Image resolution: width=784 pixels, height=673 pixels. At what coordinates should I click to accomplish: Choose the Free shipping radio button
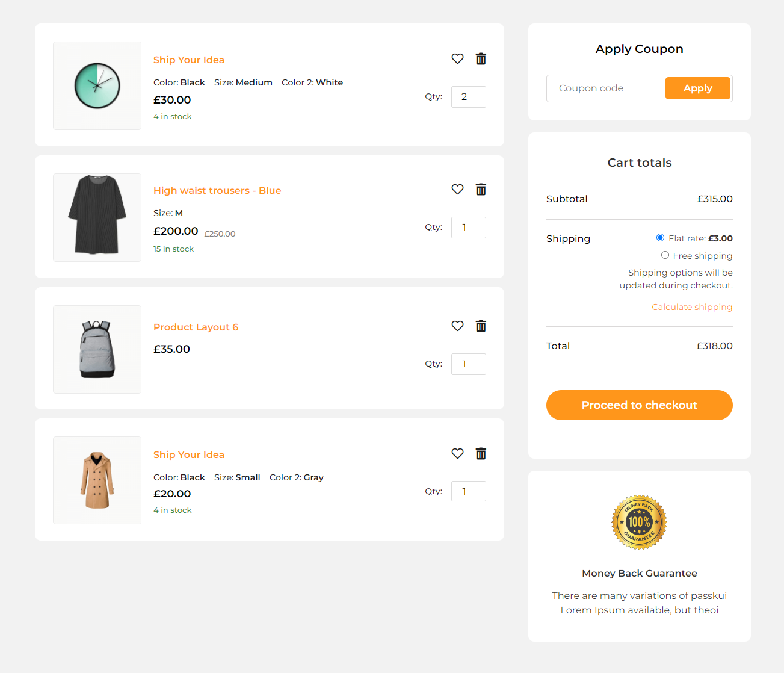pyautogui.click(x=665, y=255)
